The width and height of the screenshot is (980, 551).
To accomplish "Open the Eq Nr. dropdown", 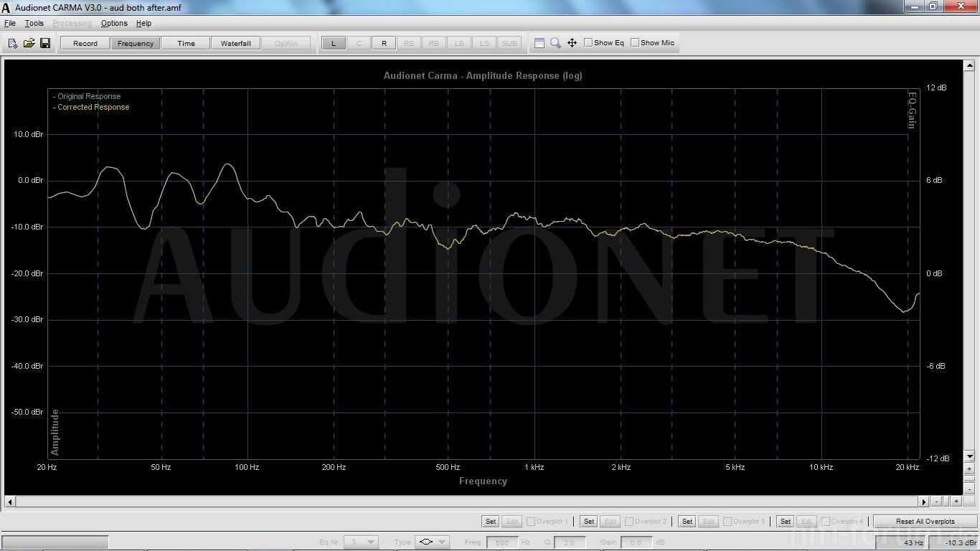I will (361, 542).
